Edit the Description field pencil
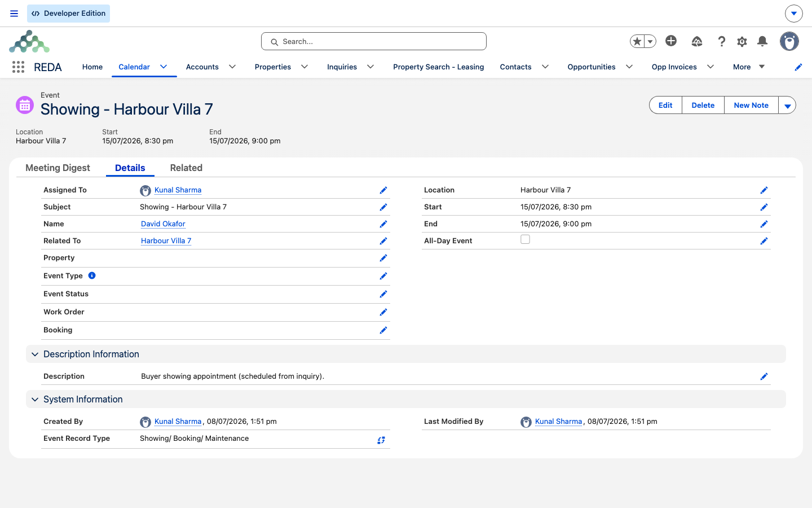 click(x=764, y=376)
